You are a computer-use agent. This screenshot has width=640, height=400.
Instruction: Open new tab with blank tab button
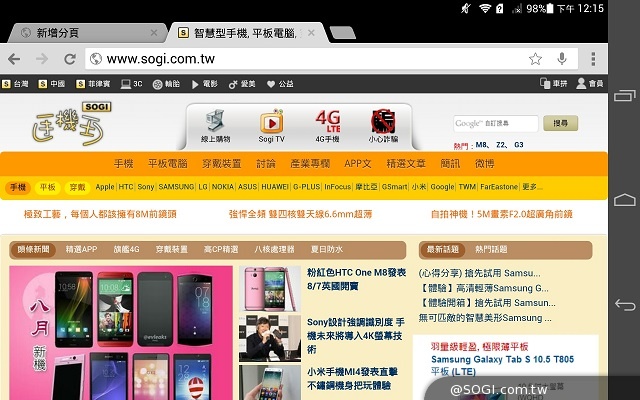[342, 33]
